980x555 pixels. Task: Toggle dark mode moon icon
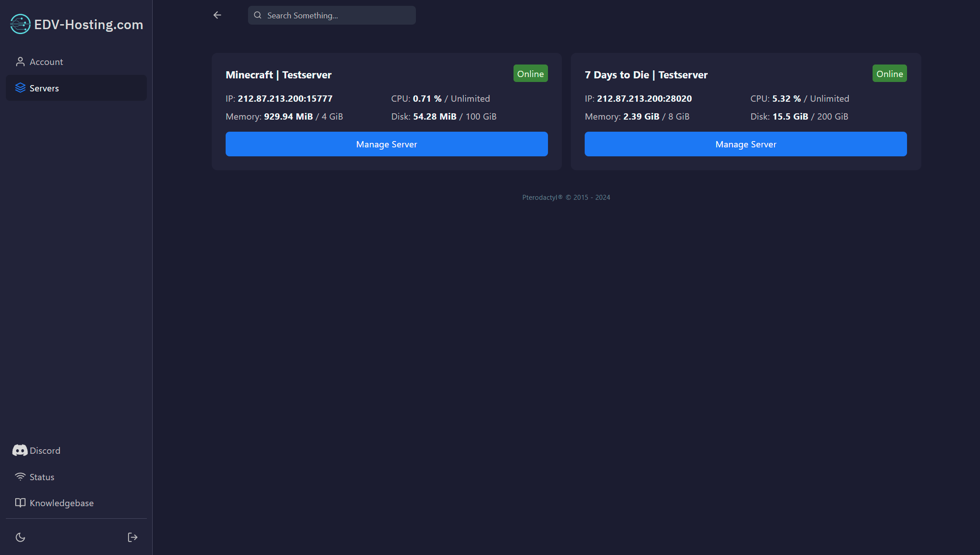coord(20,537)
